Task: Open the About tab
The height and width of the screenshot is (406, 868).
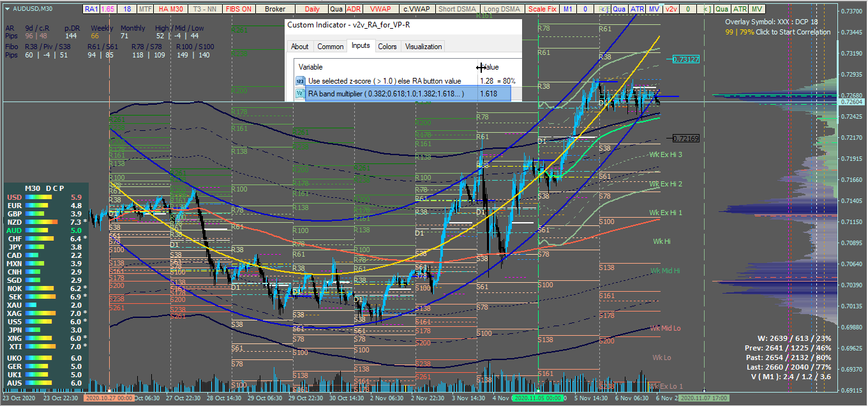Action: 300,46
